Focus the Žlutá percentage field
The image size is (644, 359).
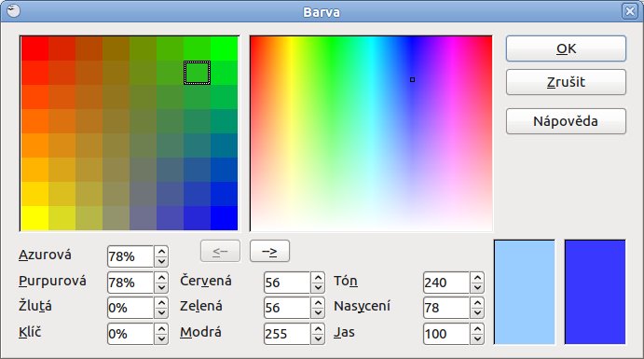130,308
